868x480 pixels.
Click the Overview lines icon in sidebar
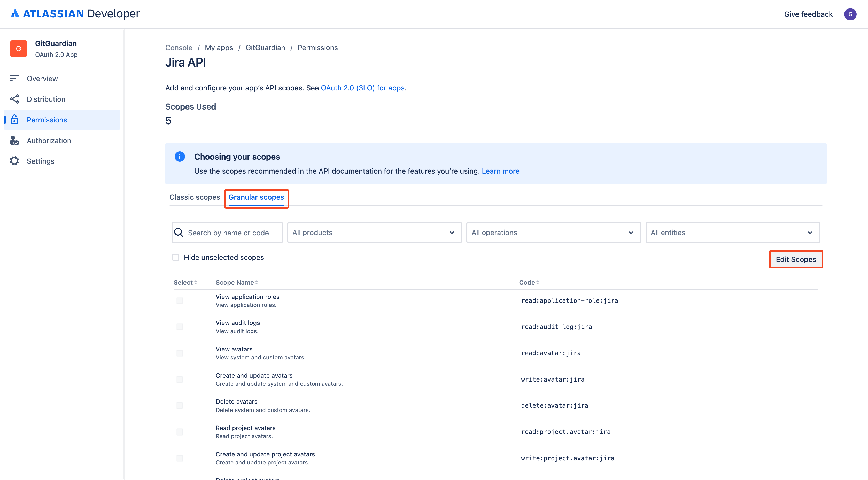[14, 78]
